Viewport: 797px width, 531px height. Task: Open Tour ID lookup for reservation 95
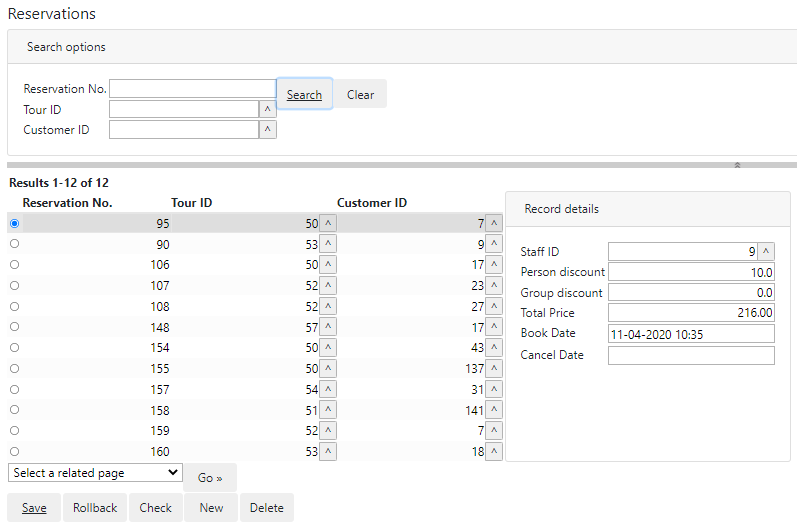328,223
